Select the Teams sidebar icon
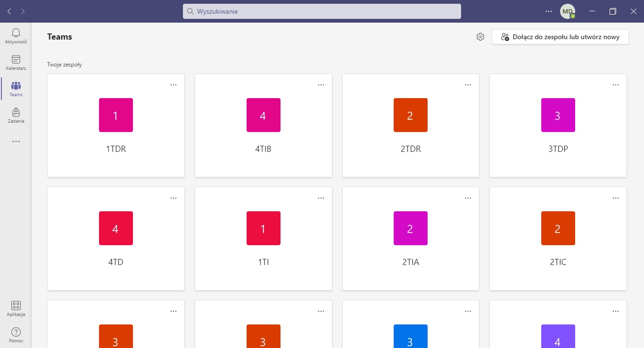Screen dimensions: 644x348 click(16, 89)
